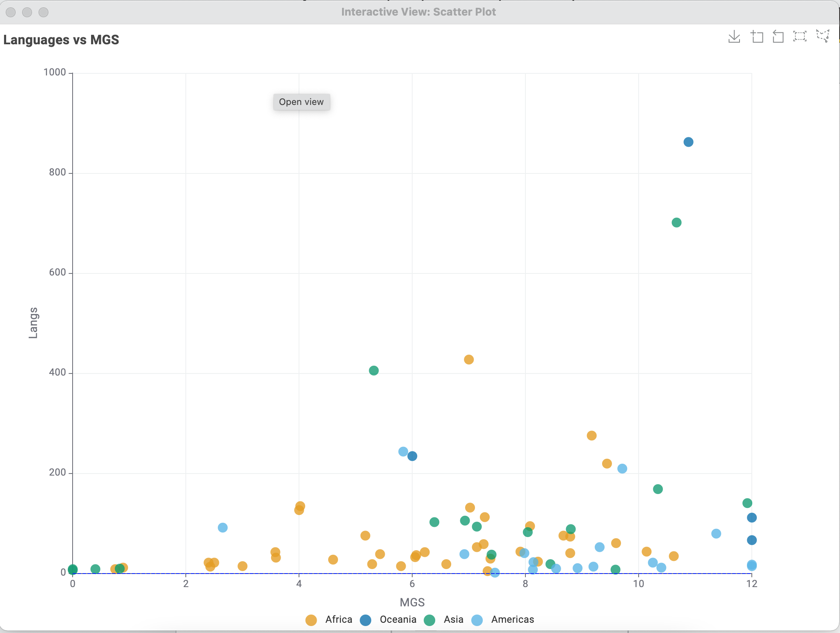Image resolution: width=840 pixels, height=633 pixels.
Task: Click the 'Langs' y-axis label
Action: (x=33, y=323)
